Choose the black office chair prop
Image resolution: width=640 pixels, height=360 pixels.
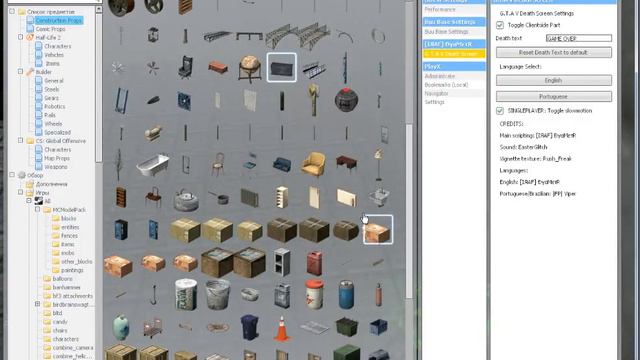point(185,68)
